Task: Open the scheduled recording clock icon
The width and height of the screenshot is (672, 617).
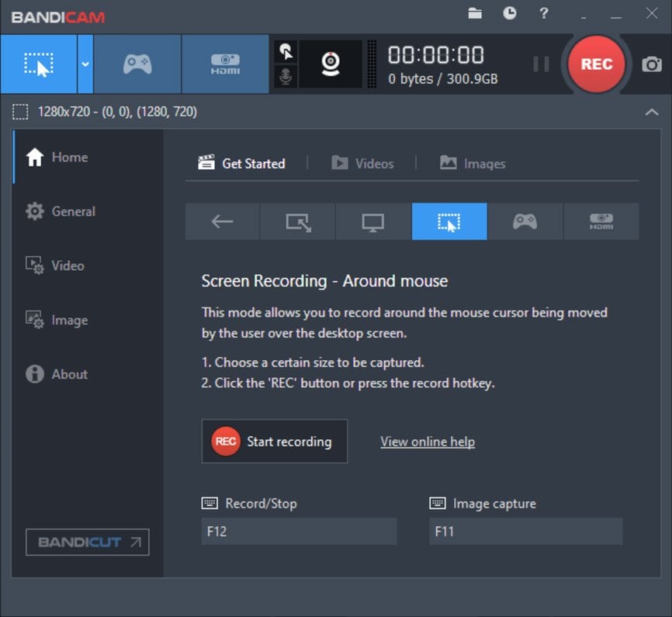Action: [509, 13]
